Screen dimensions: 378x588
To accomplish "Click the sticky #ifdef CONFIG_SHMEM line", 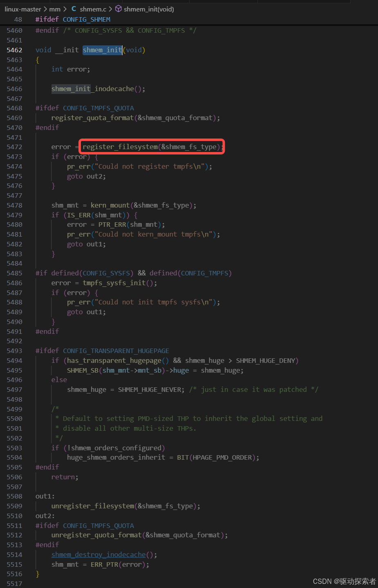I will [73, 19].
